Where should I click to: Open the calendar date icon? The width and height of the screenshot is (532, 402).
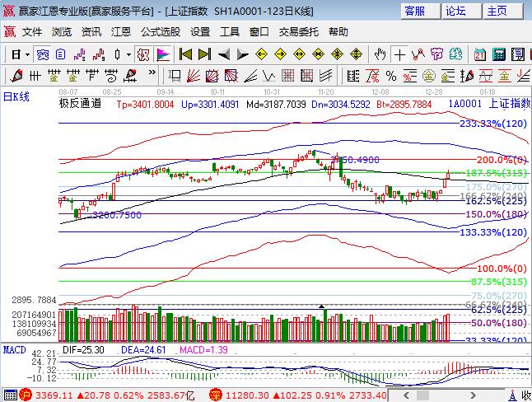(480, 54)
